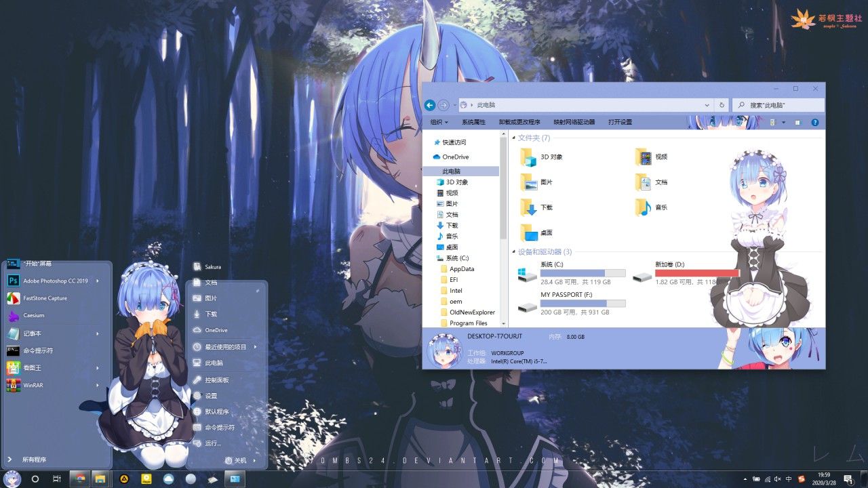Screen dimensions: 868x488
Task: Select the MY PASSPORT (F:) drive
Action: pos(572,304)
